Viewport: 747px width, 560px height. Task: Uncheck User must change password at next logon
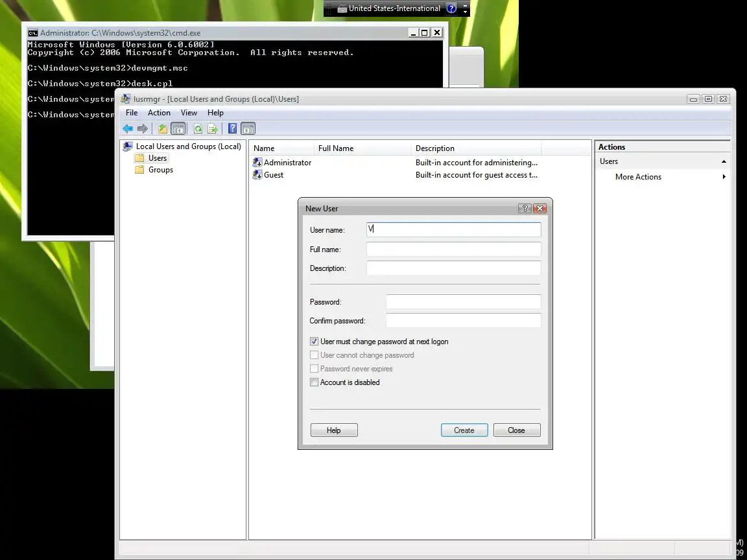tap(314, 342)
